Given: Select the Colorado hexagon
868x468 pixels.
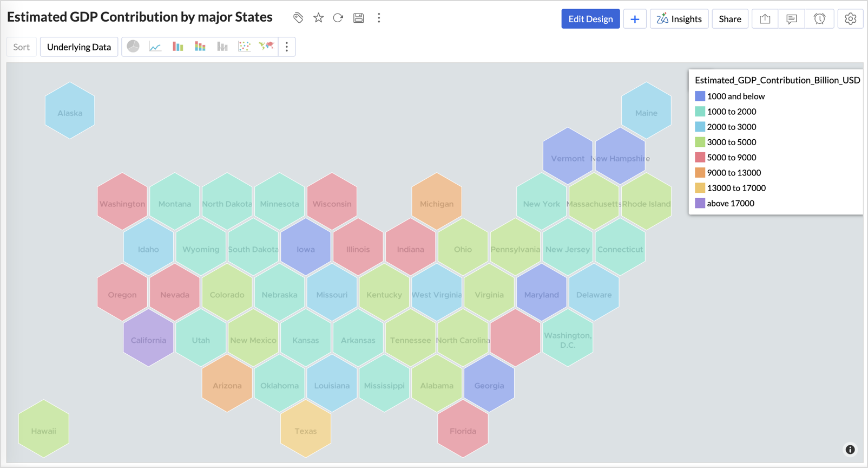Looking at the screenshot, I should [227, 292].
